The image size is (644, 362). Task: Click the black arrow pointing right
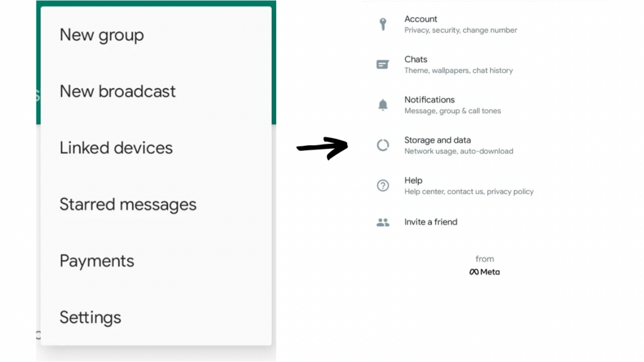pyautogui.click(x=322, y=148)
